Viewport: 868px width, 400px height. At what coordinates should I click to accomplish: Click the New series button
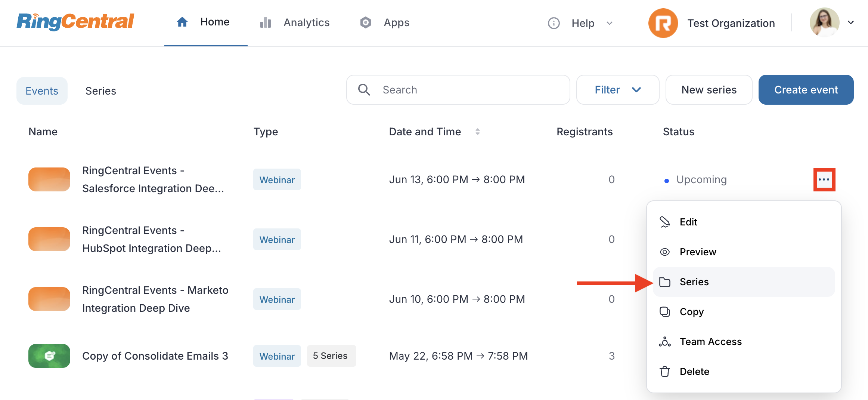click(x=709, y=90)
